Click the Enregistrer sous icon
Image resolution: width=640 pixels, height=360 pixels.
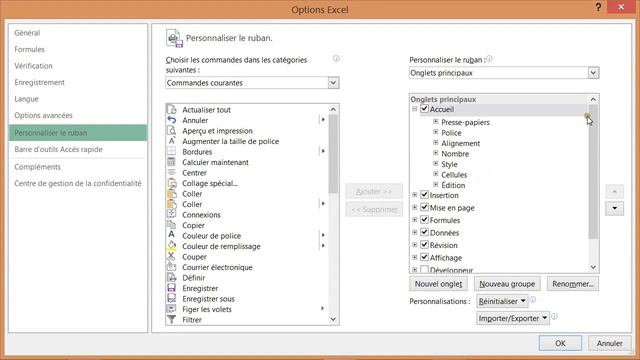[172, 299]
